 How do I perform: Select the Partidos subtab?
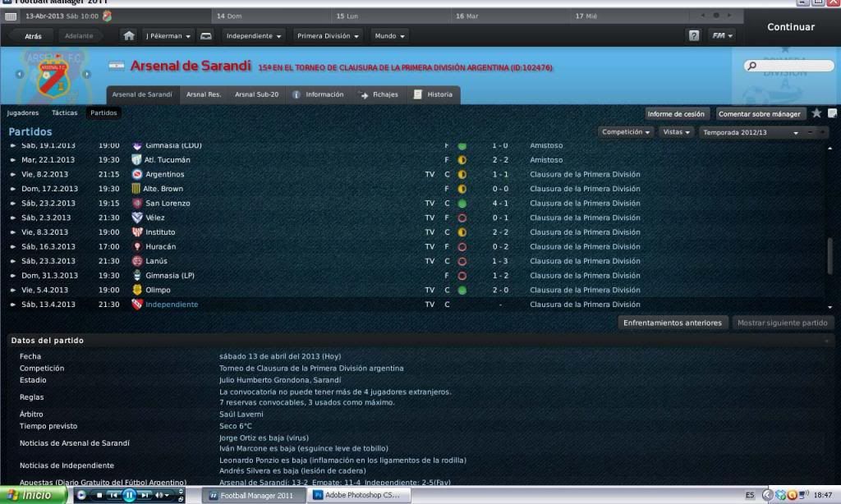coord(103,112)
